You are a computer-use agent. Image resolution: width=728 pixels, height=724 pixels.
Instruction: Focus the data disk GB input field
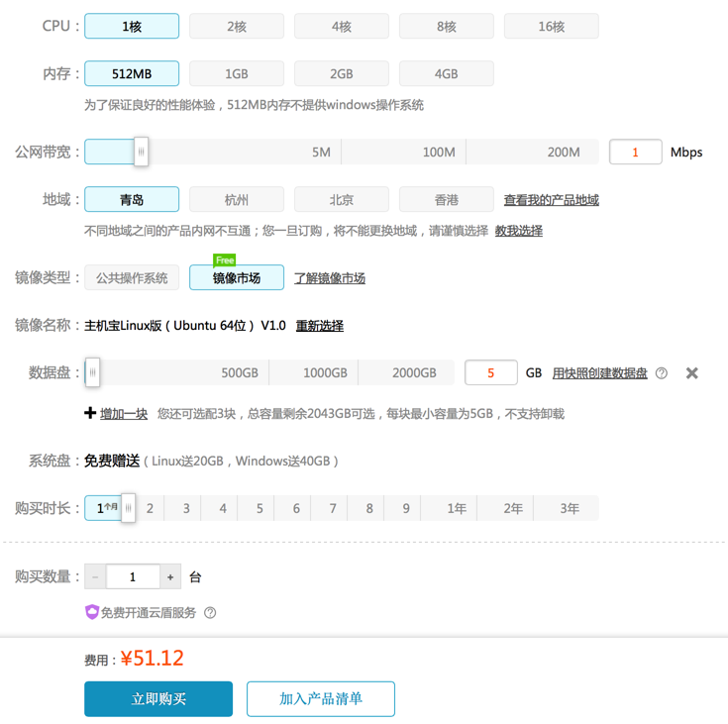click(490, 372)
